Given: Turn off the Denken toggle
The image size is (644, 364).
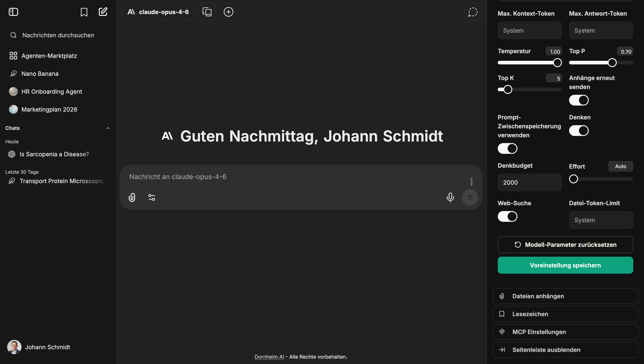Looking at the screenshot, I should point(579,130).
